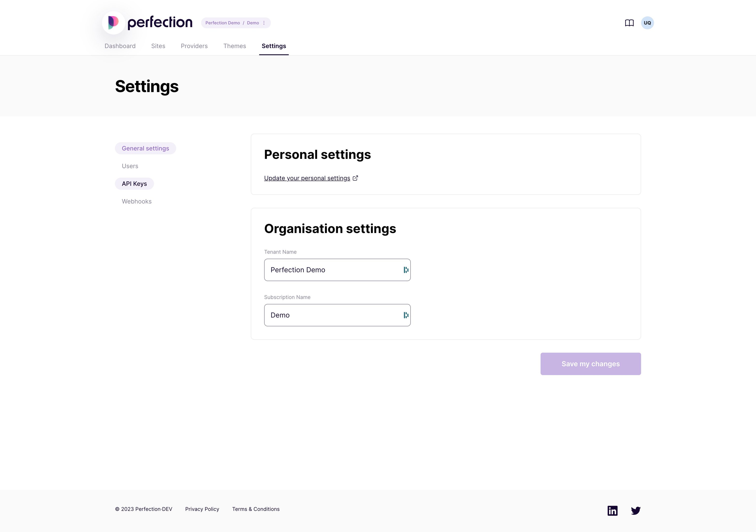Focus the Tenant Name input field

point(333,270)
